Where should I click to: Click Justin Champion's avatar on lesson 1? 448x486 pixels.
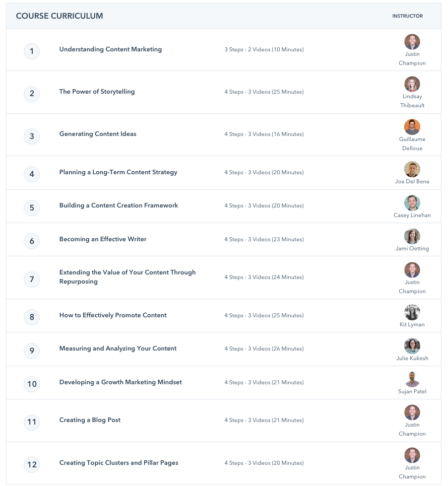tap(412, 41)
